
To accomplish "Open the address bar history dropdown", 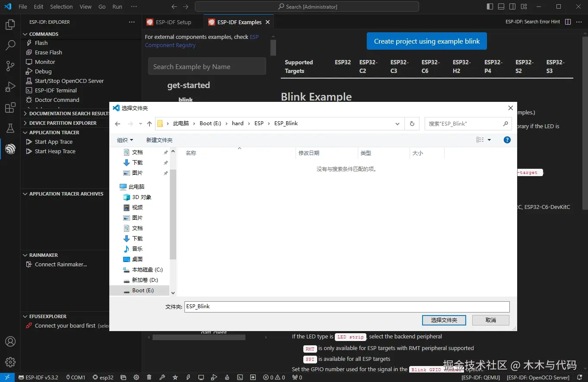I will click(x=397, y=123).
